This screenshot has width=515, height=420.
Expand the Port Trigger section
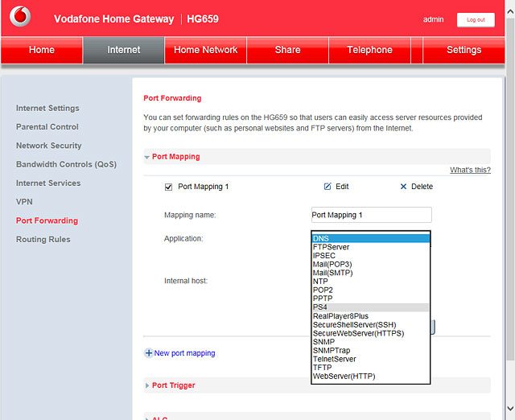pos(147,385)
